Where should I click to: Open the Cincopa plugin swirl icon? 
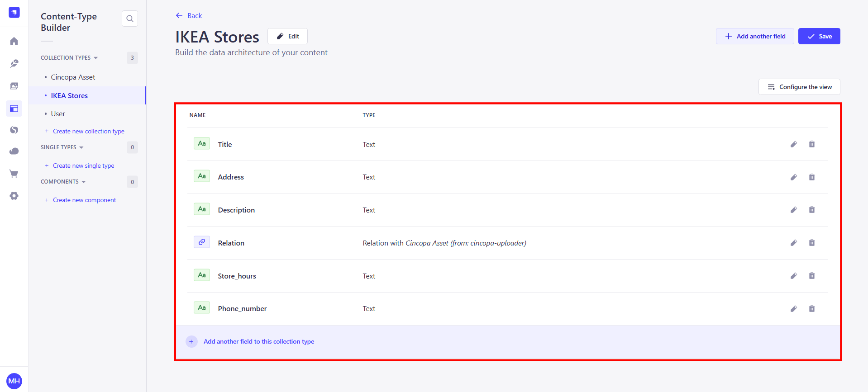coord(14,130)
